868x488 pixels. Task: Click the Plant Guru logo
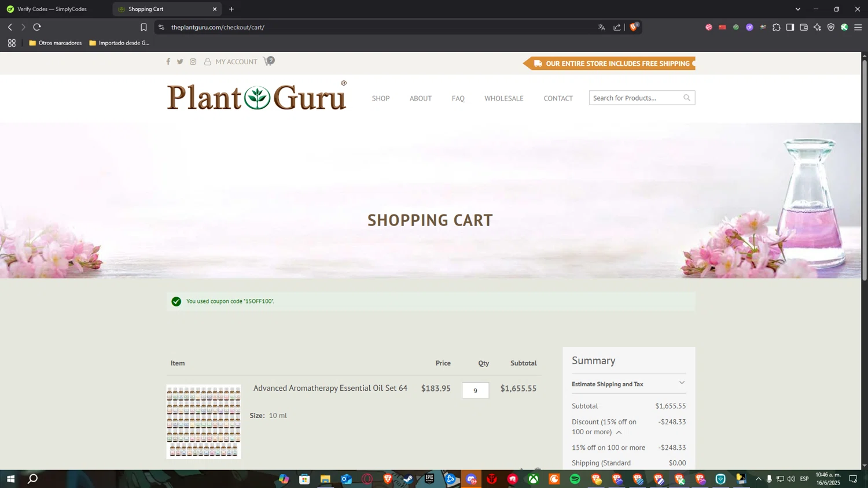click(257, 97)
